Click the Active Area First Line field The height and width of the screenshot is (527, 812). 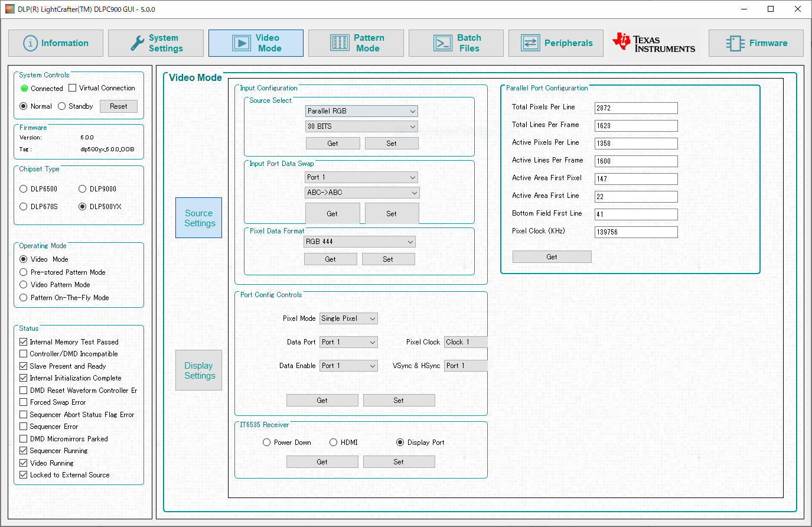point(636,197)
